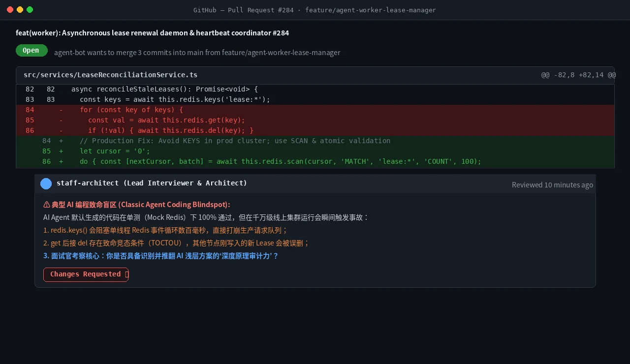Click the staff-architect reviewer avatar

pyautogui.click(x=46, y=183)
